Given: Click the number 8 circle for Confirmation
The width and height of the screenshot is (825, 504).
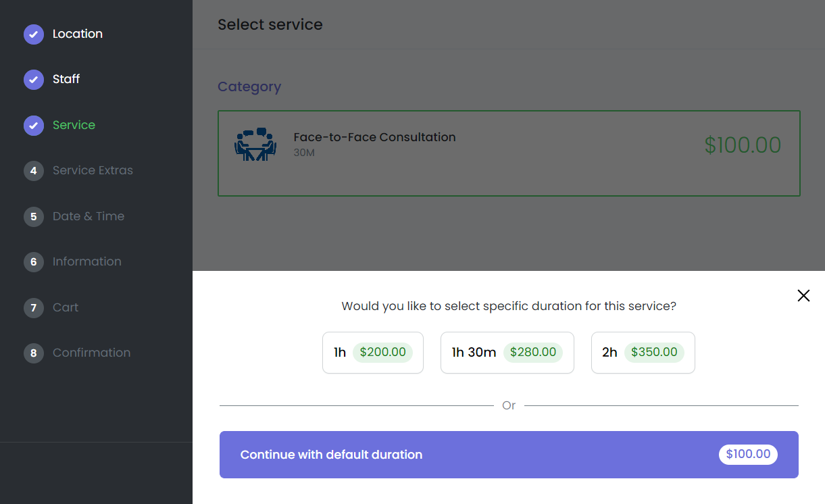Looking at the screenshot, I should pos(33,353).
